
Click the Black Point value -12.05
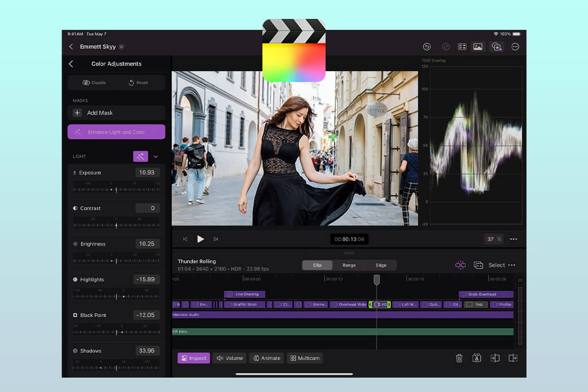[146, 315]
